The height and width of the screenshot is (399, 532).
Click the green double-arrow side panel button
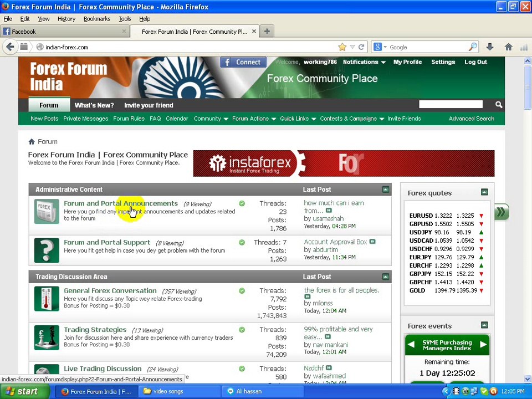click(501, 212)
